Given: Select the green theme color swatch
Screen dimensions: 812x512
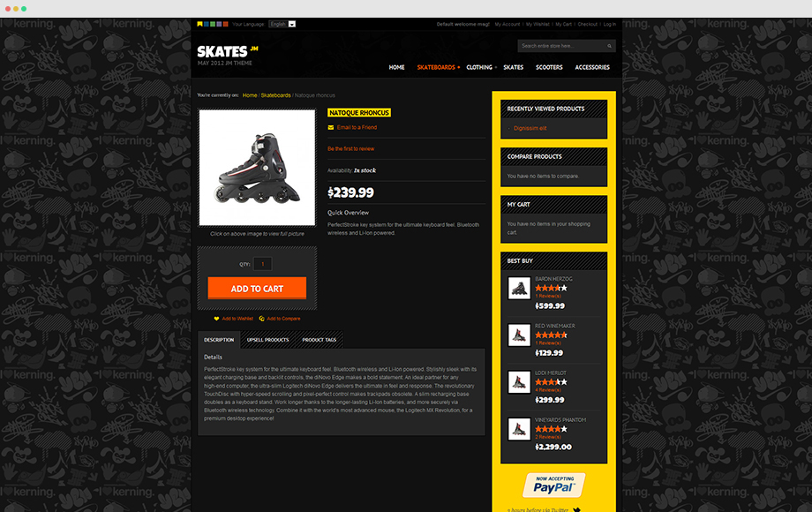Looking at the screenshot, I should coord(213,25).
